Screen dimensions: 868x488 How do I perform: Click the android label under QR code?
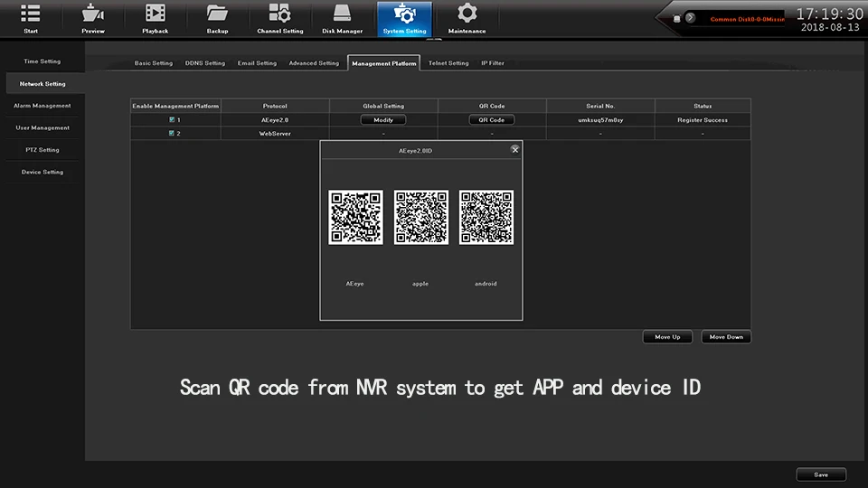(486, 283)
